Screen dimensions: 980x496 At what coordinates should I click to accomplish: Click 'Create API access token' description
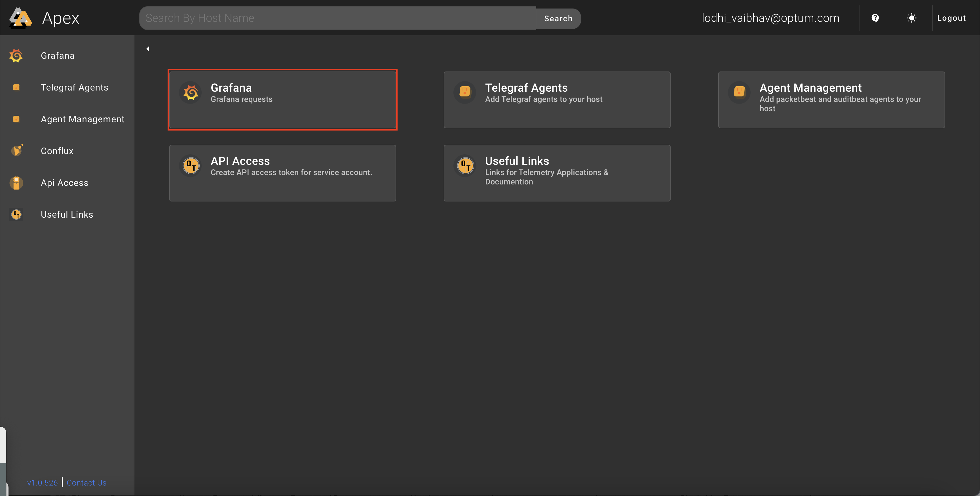coord(292,173)
